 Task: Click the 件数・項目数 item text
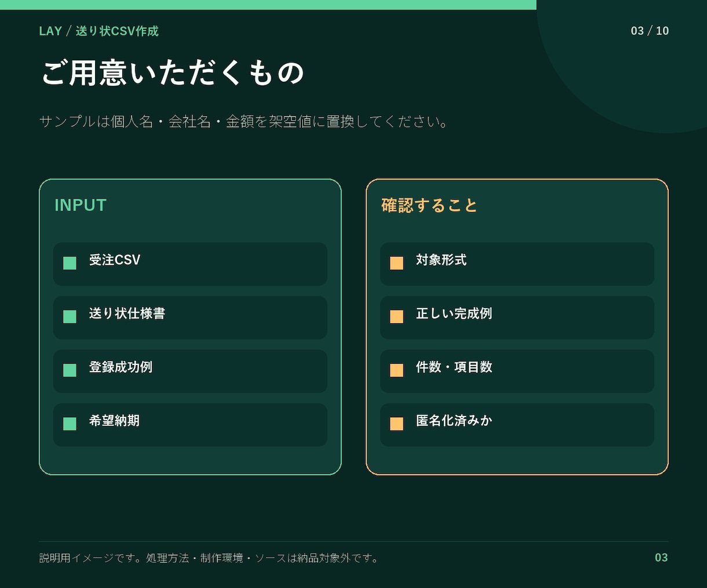(454, 367)
